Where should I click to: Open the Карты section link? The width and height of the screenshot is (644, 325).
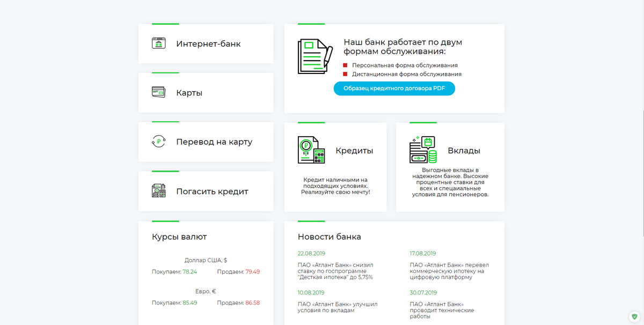click(x=189, y=93)
